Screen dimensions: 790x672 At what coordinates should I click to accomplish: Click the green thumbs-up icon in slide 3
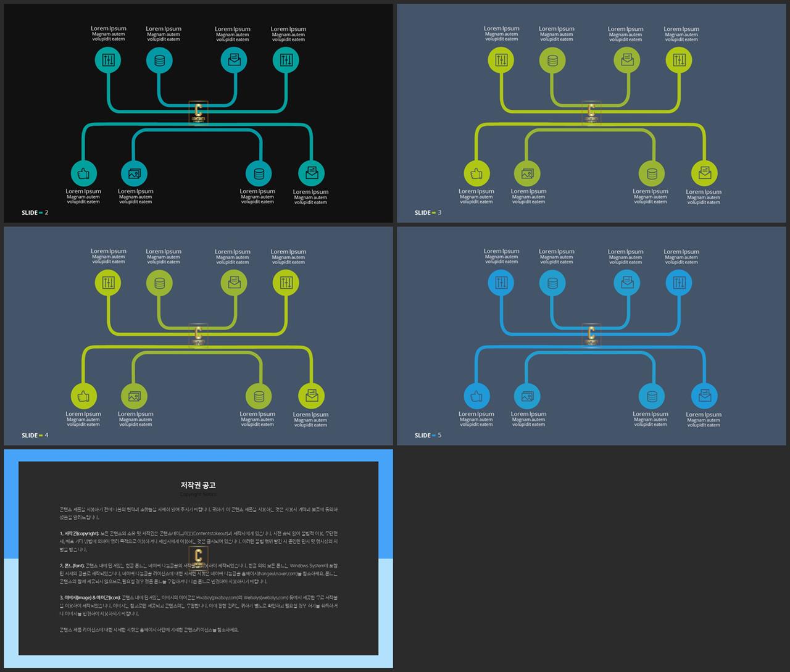(476, 173)
